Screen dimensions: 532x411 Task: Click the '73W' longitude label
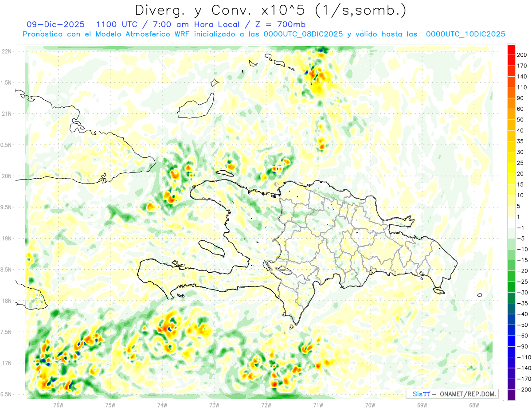pos(214,405)
